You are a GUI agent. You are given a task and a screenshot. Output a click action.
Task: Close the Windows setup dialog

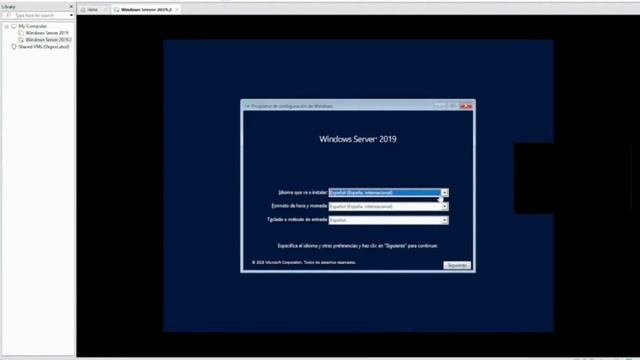(x=466, y=106)
